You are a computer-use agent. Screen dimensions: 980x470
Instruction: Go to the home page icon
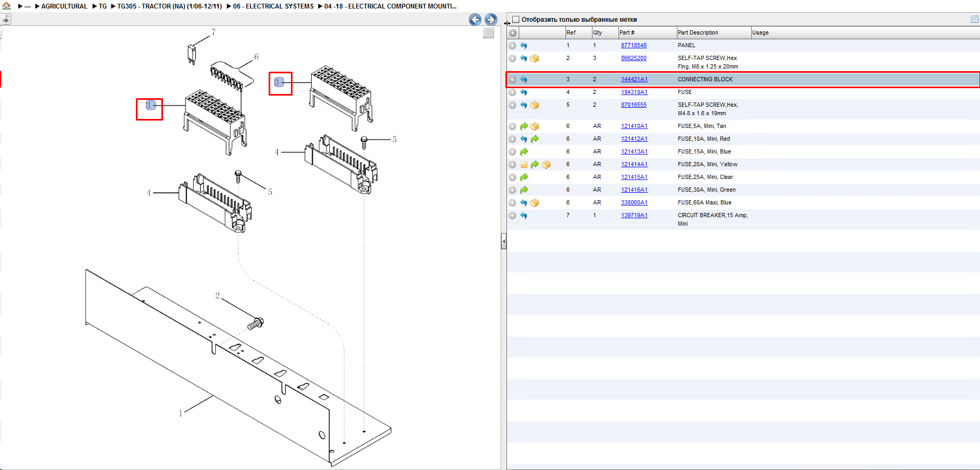pyautogui.click(x=7, y=6)
